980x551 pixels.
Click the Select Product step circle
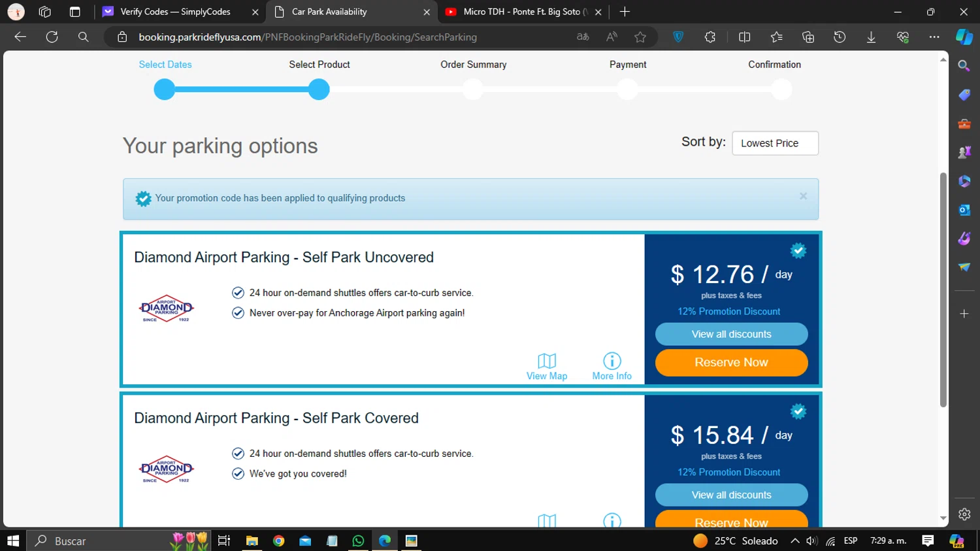pyautogui.click(x=319, y=90)
